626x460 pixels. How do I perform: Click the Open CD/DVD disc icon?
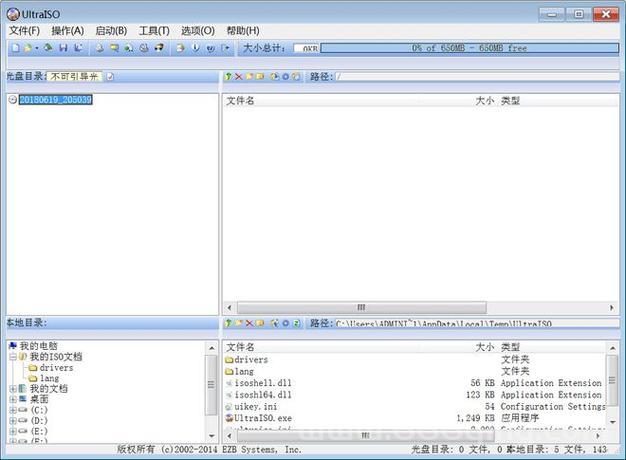click(x=48, y=48)
